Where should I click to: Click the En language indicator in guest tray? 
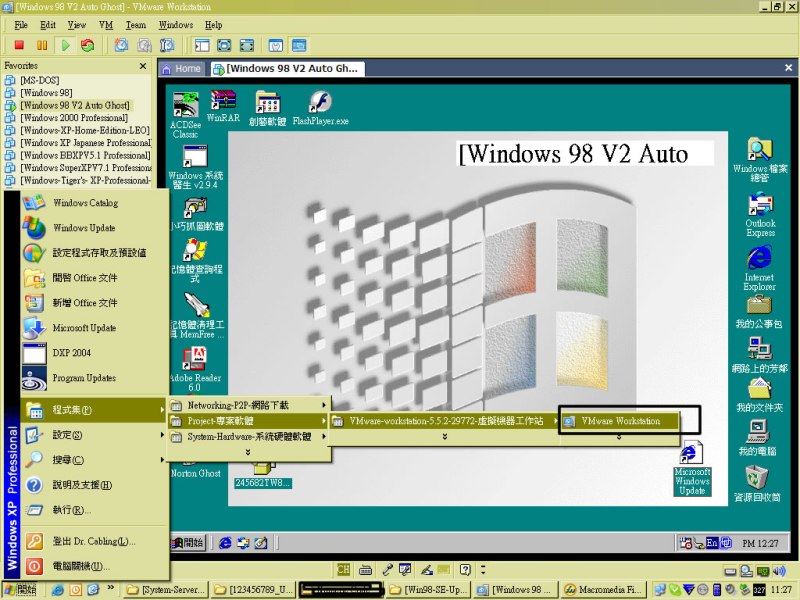coord(712,543)
